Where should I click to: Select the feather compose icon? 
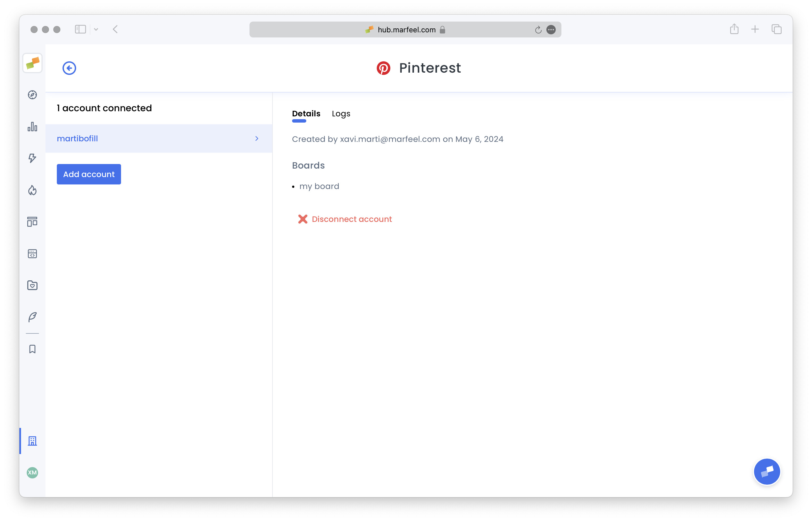[32, 317]
